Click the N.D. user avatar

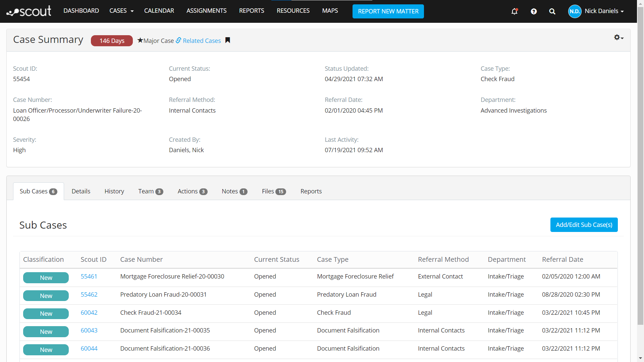tap(575, 11)
